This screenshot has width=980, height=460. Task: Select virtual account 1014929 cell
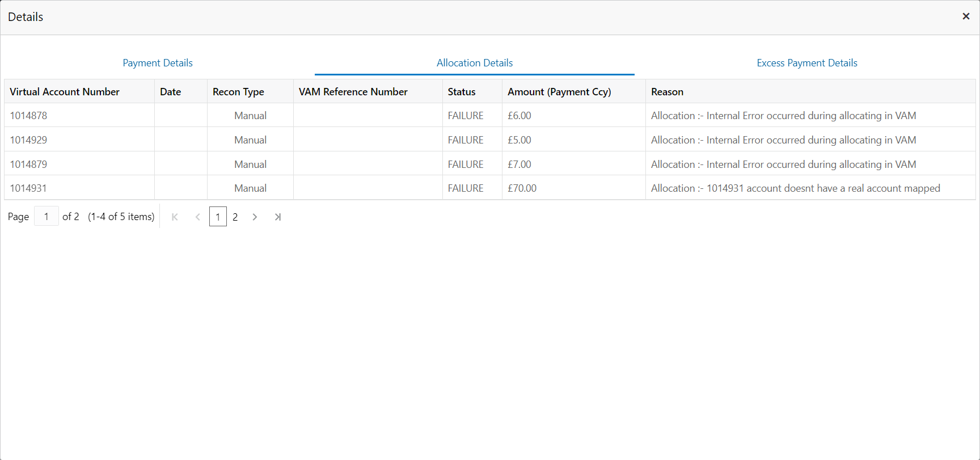(x=79, y=140)
